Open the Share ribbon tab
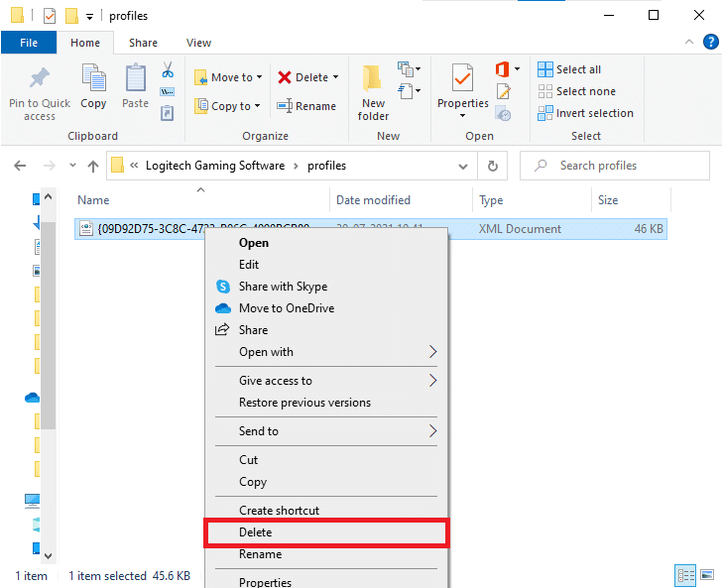 (143, 43)
